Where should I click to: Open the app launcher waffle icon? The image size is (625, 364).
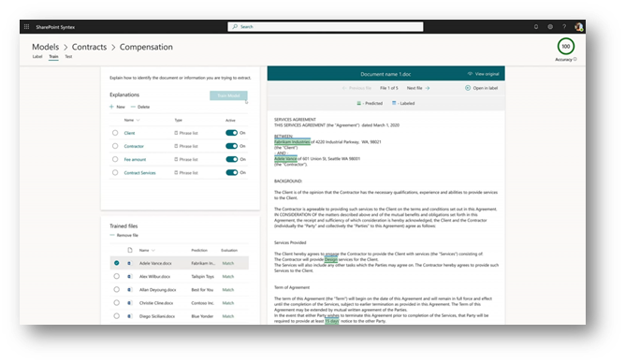[26, 27]
